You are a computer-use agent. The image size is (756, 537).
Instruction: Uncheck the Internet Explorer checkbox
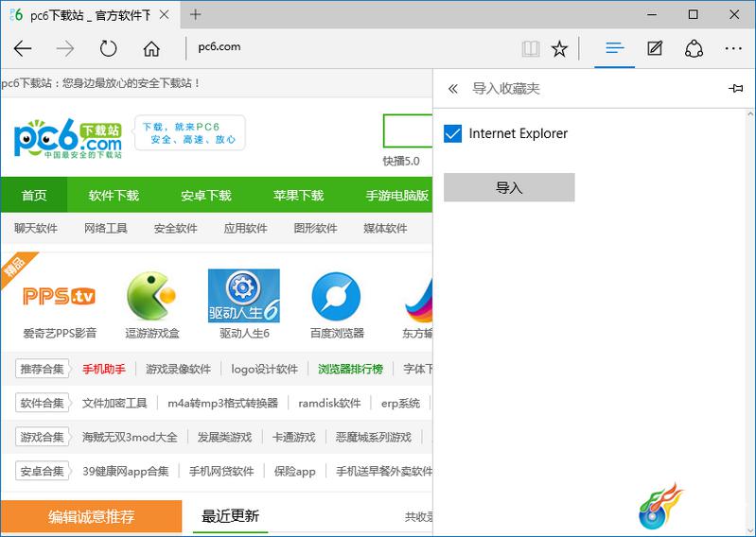pyautogui.click(x=452, y=133)
